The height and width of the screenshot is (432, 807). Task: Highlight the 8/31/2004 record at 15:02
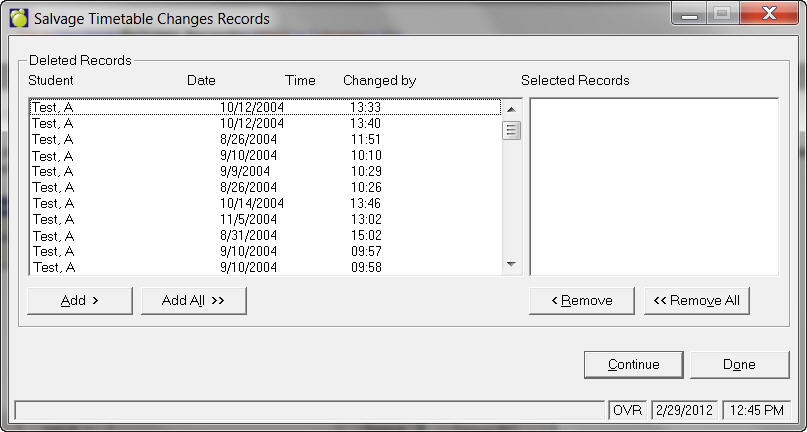point(264,236)
